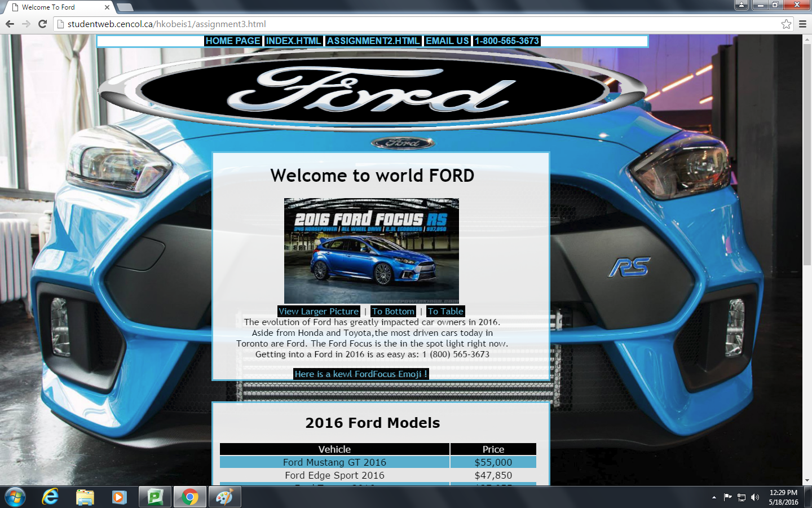Screen dimensions: 812x508
Task: Show hidden system tray icons
Action: click(714, 497)
